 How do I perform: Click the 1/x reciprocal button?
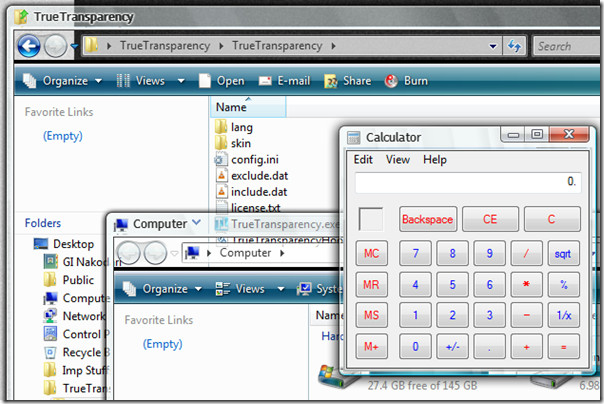[x=563, y=315]
